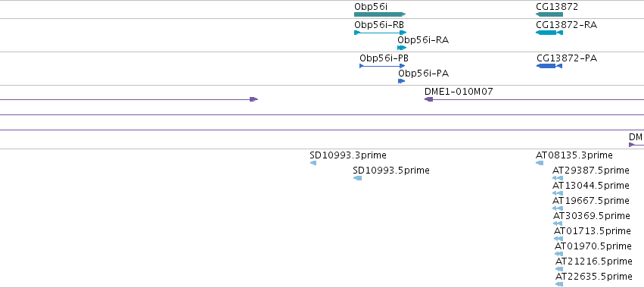Viewport: 644px width, 288px height.
Task: Select the CG13872-PA protein glyph
Action: pos(549,66)
